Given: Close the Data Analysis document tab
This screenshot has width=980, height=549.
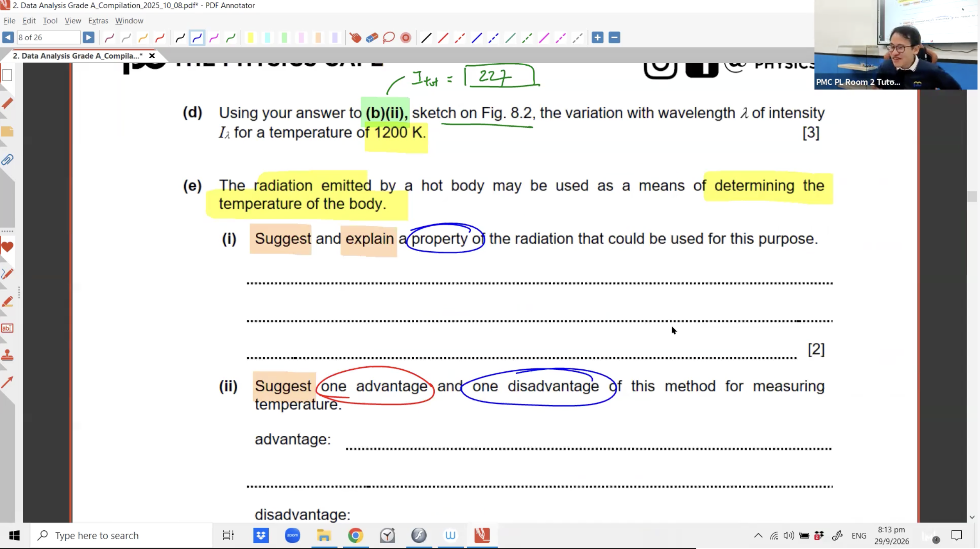Looking at the screenshot, I should [x=152, y=55].
